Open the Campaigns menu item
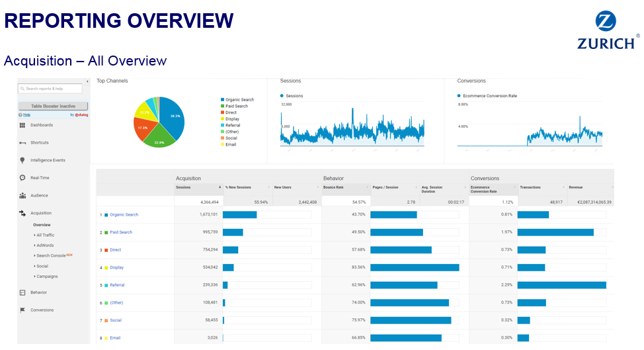Image resolution: width=644 pixels, height=350 pixels. [46, 277]
